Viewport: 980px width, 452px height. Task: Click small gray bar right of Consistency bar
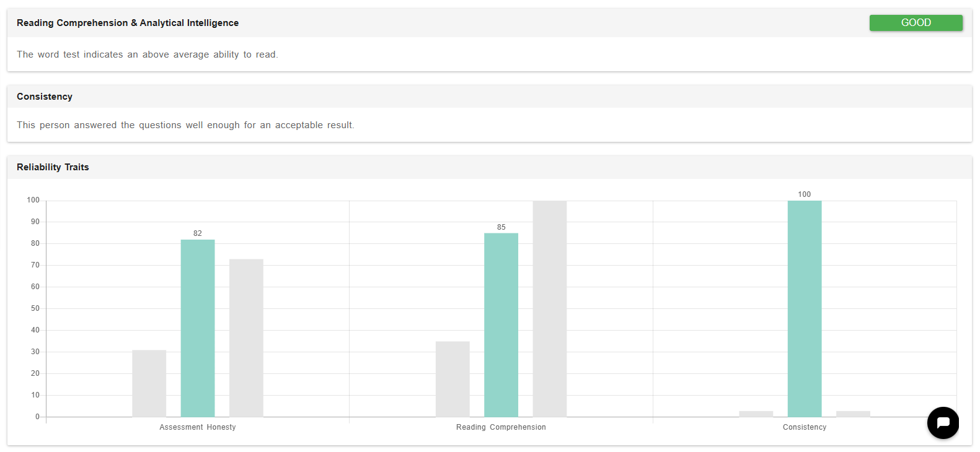click(853, 414)
